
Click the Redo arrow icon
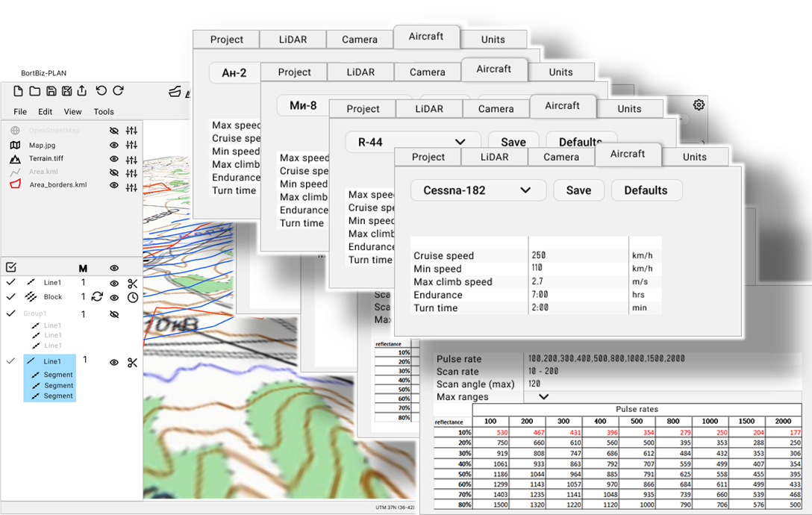coord(119,91)
